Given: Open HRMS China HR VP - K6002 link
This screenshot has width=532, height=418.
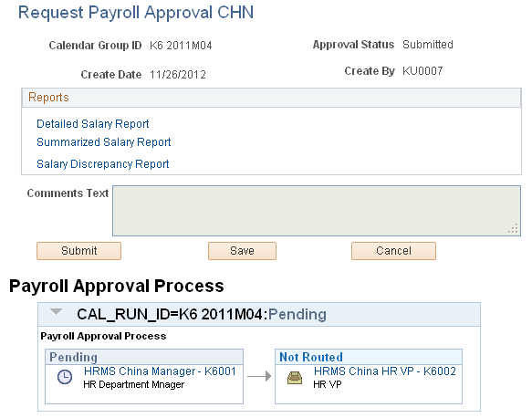Looking at the screenshot, I should 385,371.
